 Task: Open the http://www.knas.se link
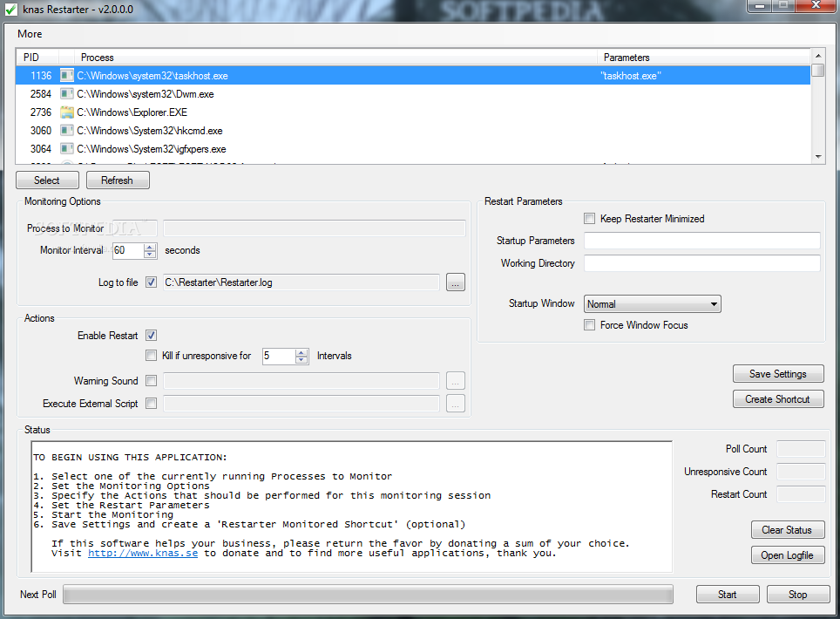pos(143,553)
